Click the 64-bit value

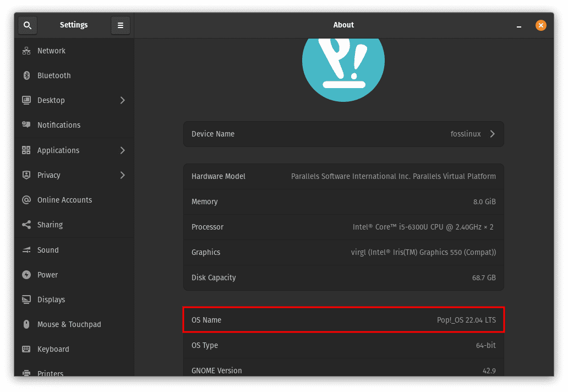[x=486, y=346]
